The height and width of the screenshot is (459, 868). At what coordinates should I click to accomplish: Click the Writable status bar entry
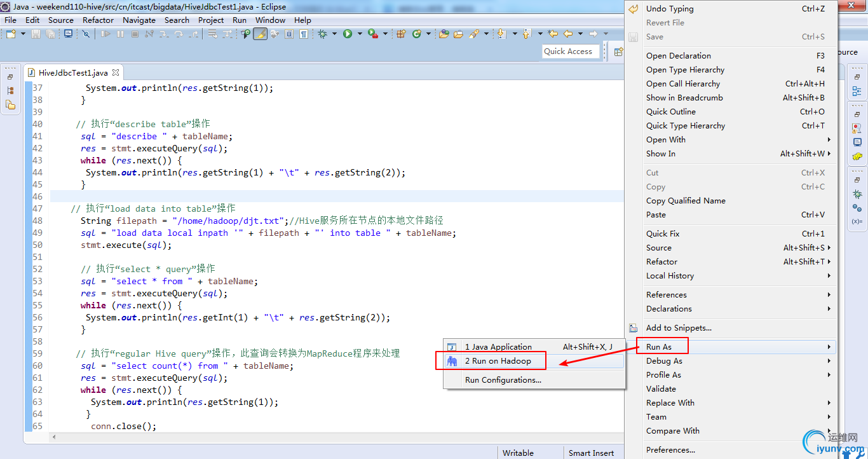pos(518,453)
